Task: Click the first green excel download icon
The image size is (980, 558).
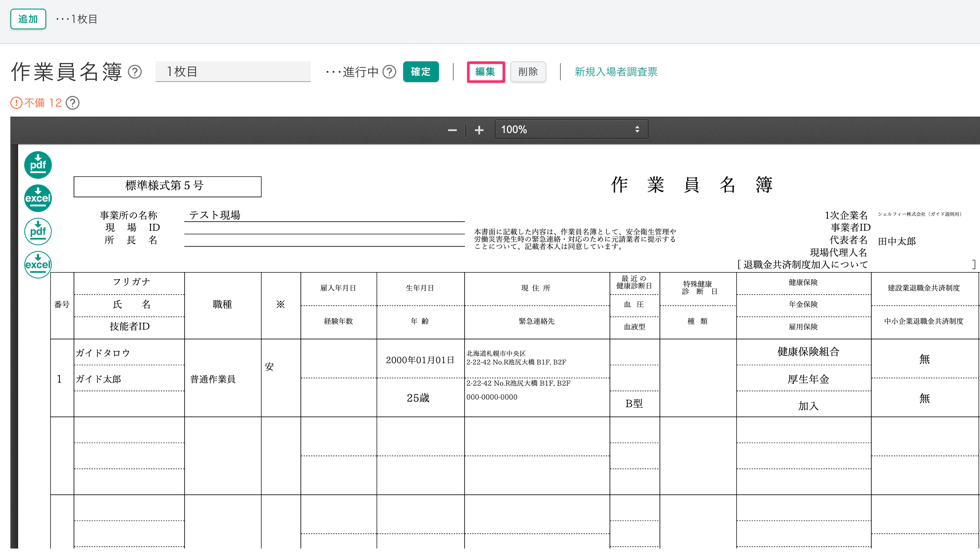Action: (x=38, y=198)
